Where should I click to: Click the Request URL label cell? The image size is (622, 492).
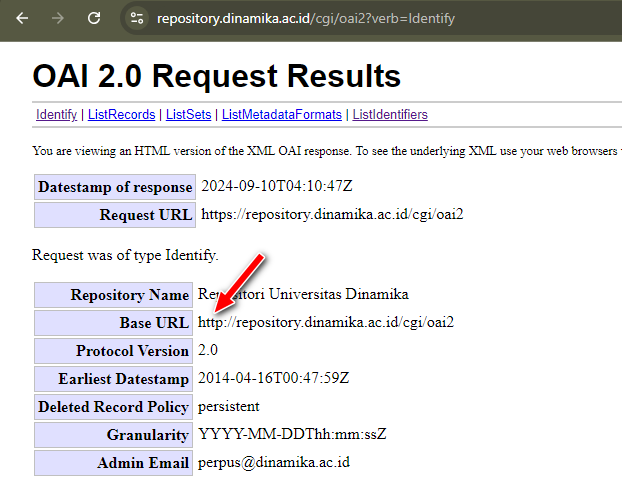115,215
